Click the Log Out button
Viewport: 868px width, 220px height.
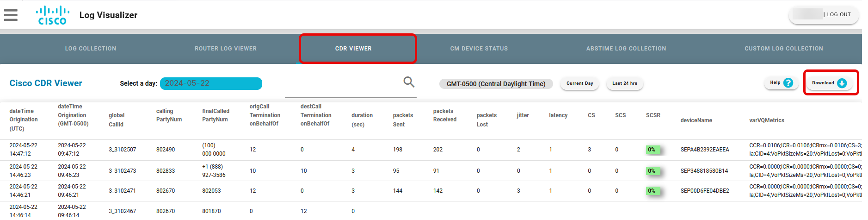click(x=824, y=15)
